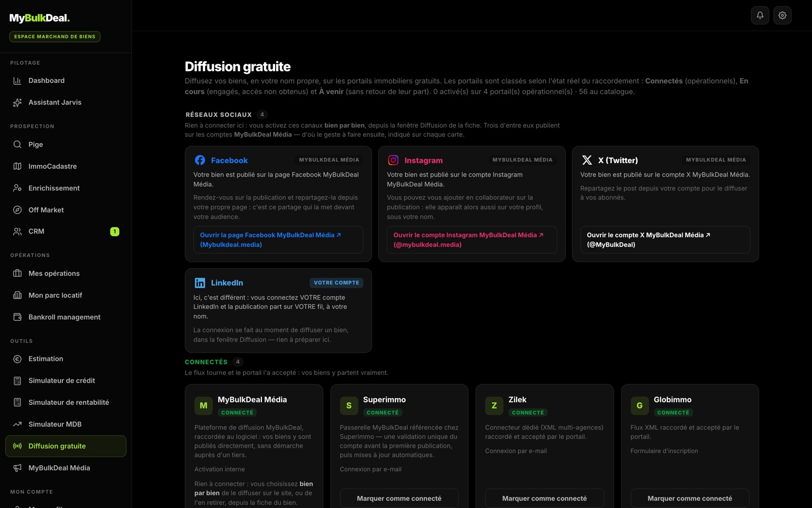Go to Simulateur MDB
The image size is (812, 508).
point(66,424)
